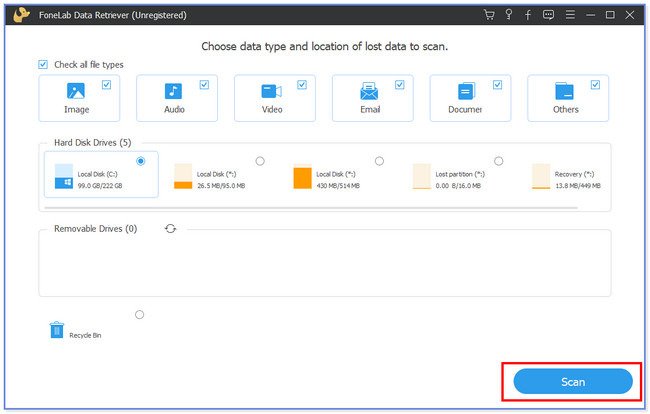
Task: Select the Document file type icon
Action: (466, 91)
